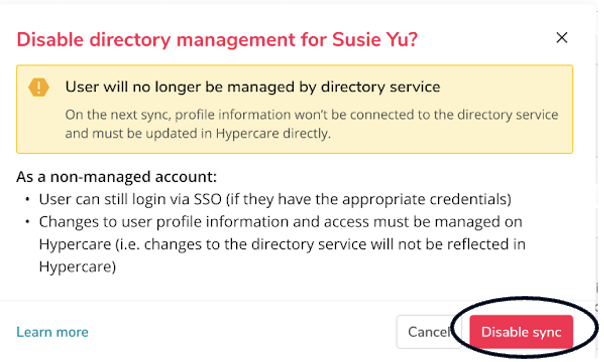Screen dimensions: 604x362
Task: Click the 'As a non-managed account:' heading
Action: pyautogui.click(x=116, y=177)
